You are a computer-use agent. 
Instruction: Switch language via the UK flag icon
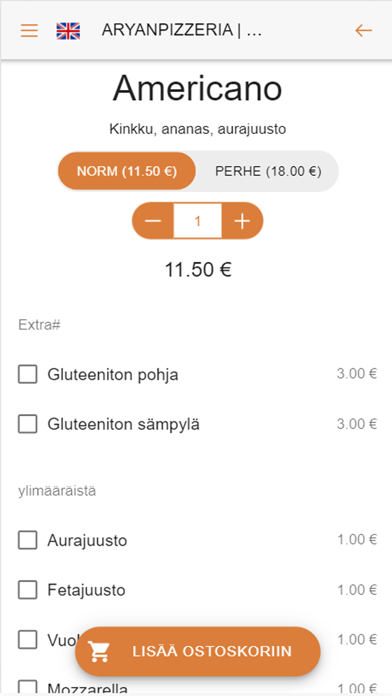pos(68,31)
